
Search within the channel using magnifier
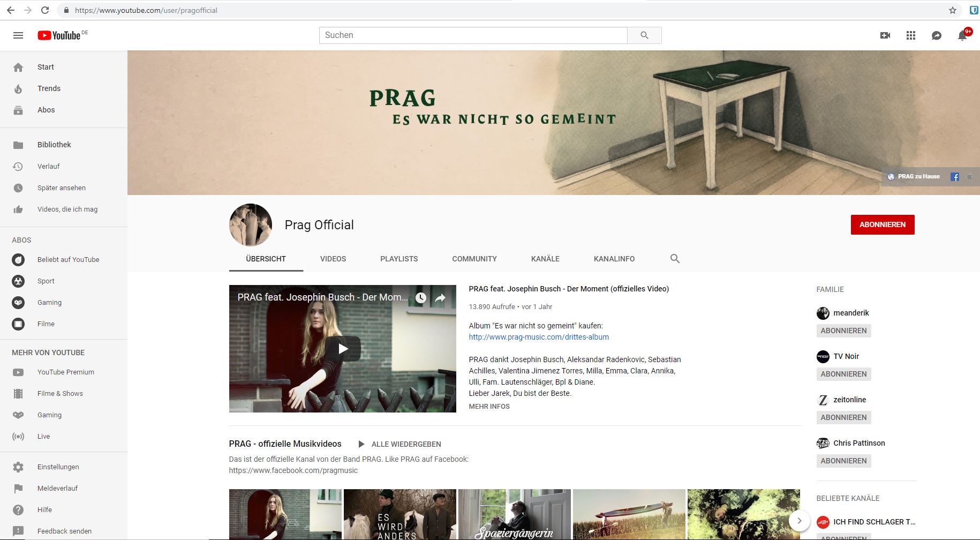coord(675,259)
